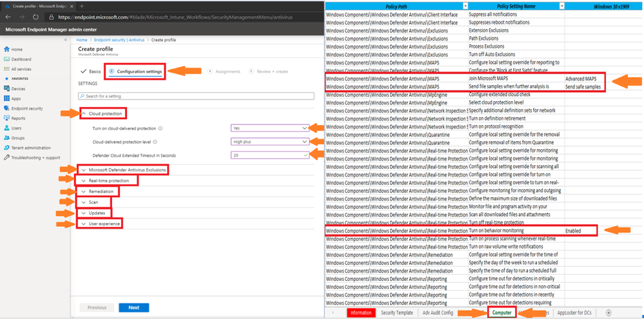
Task: Open Turn on cloud-delivered protection dropdown
Action: tap(270, 128)
